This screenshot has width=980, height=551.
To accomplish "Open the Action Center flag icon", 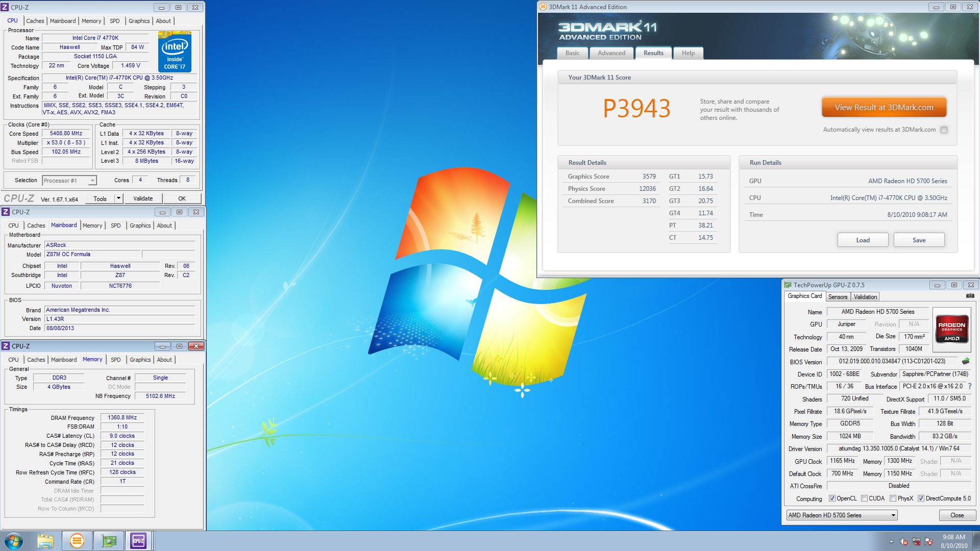I will pos(928,541).
